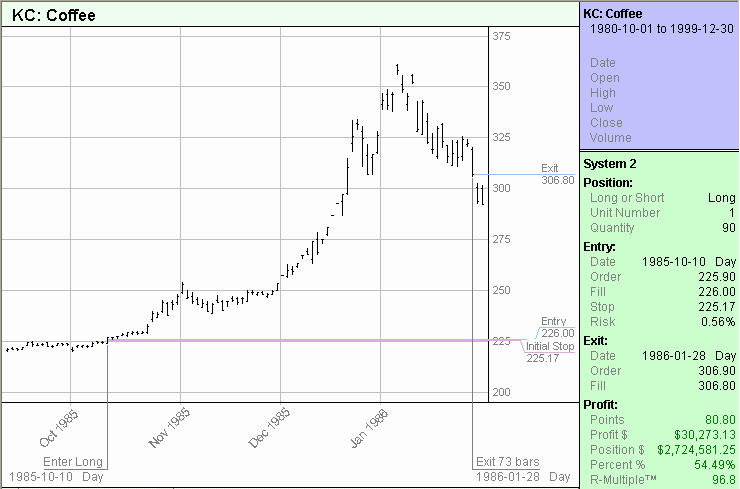The image size is (740, 489).
Task: Click the date range 1980-10-01 to 1999-12-30
Action: (661, 29)
